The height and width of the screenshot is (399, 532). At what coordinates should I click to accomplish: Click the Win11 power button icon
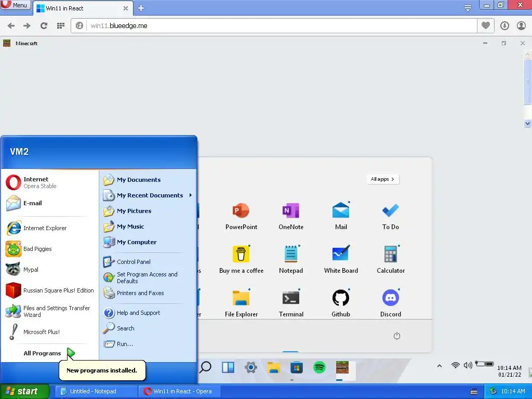pyautogui.click(x=396, y=336)
